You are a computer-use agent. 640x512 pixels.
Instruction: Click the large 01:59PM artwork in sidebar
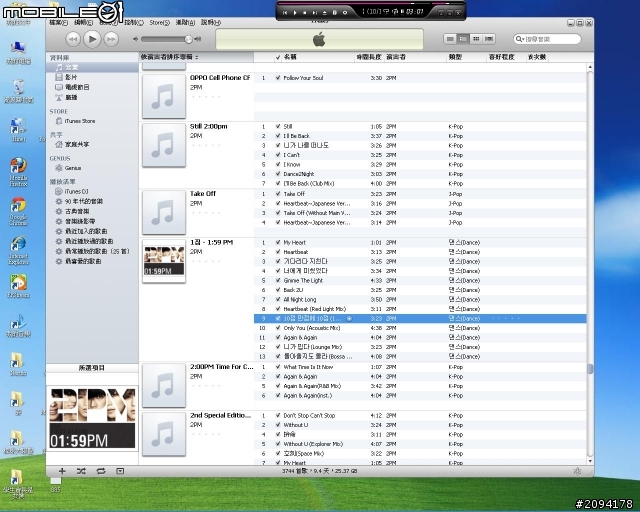point(92,419)
